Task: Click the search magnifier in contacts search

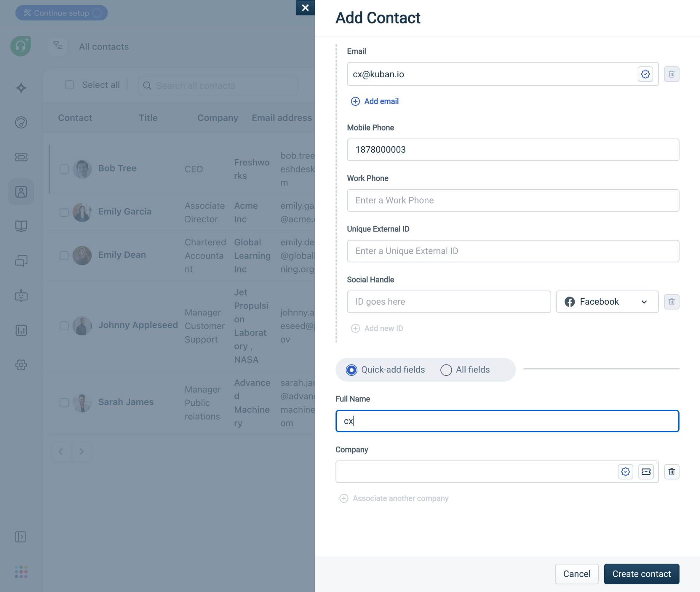Action: (147, 86)
